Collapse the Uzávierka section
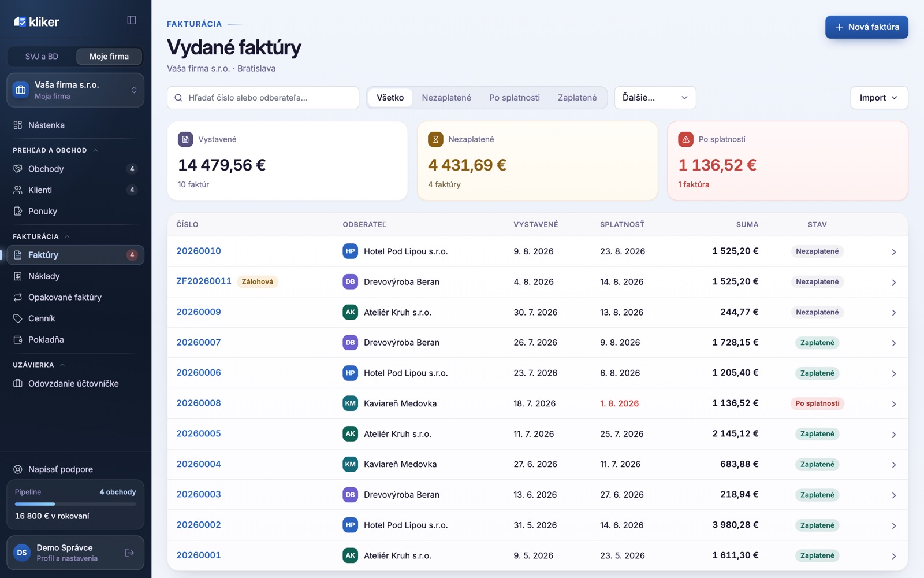924x578 pixels. [x=39, y=365]
